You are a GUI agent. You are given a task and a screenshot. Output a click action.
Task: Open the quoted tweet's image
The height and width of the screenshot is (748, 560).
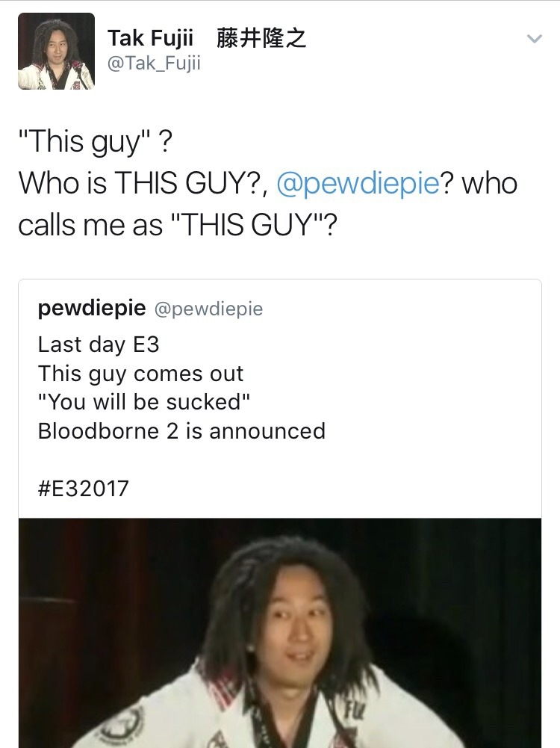coord(280,633)
